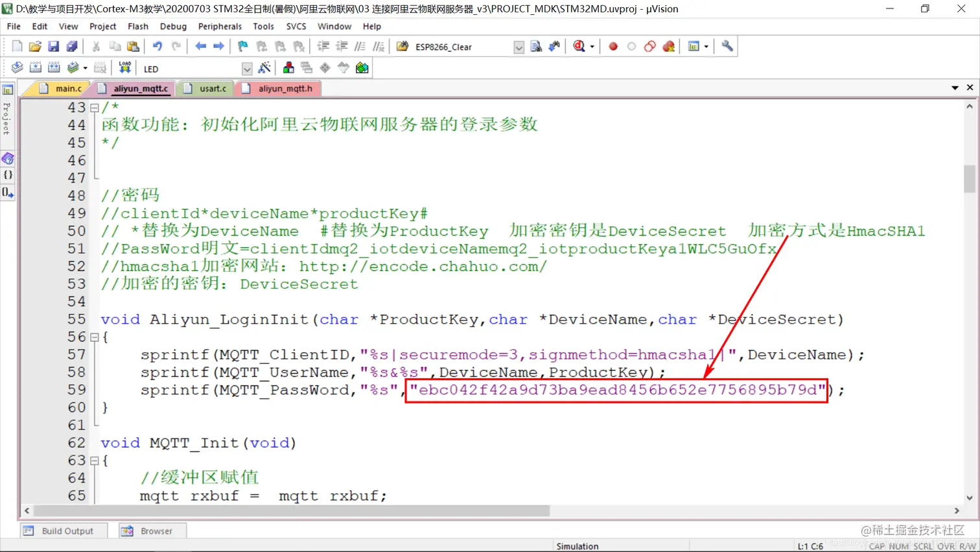Collapse the function body at line 56

click(x=95, y=337)
